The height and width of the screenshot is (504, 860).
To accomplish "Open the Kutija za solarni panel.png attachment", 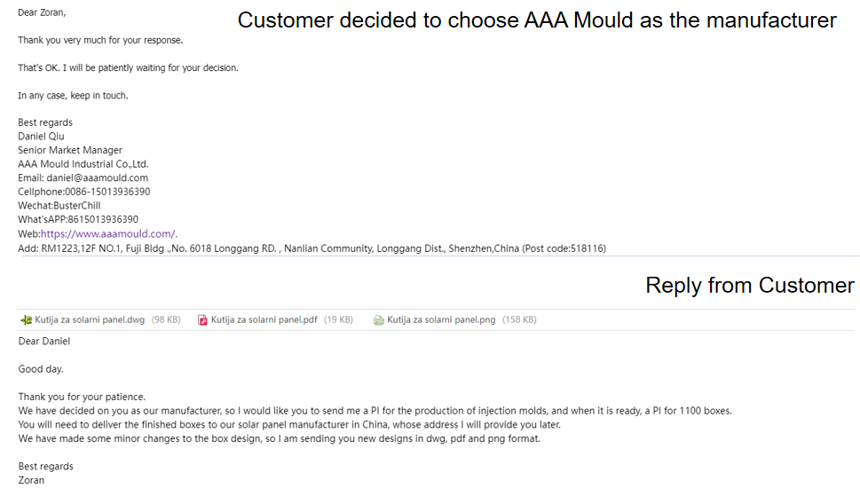I will coord(441,319).
